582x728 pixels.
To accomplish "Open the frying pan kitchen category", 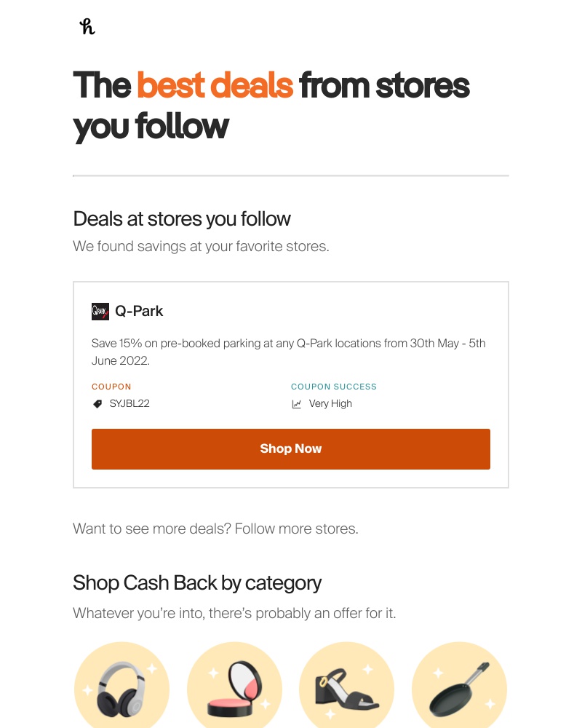I will (459, 687).
